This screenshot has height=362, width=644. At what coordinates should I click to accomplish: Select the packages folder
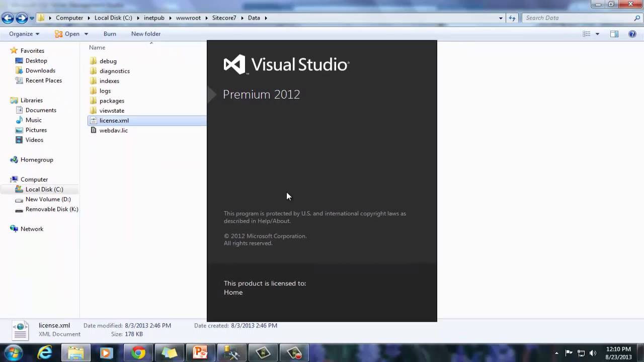coord(112,101)
